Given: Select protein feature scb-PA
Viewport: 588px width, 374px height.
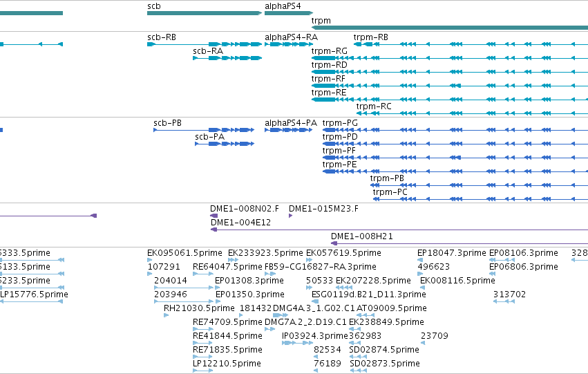Looking at the screenshot, I should (225, 144).
